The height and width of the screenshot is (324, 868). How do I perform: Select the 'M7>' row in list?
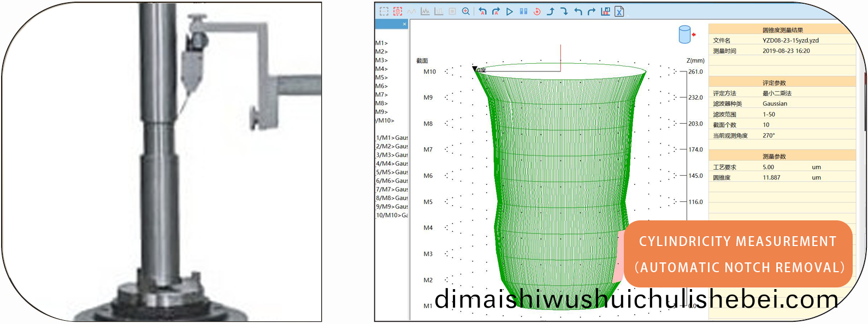click(381, 95)
